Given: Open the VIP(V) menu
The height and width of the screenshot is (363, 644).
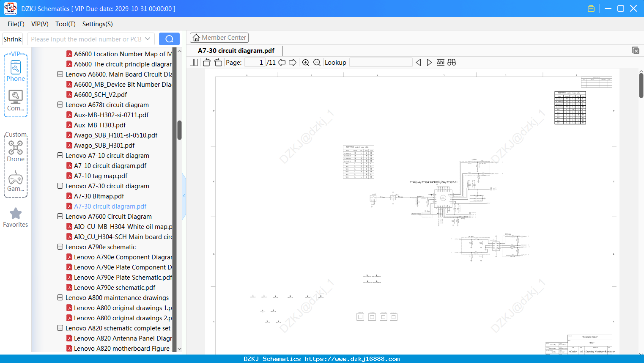Looking at the screenshot, I should pos(40,24).
